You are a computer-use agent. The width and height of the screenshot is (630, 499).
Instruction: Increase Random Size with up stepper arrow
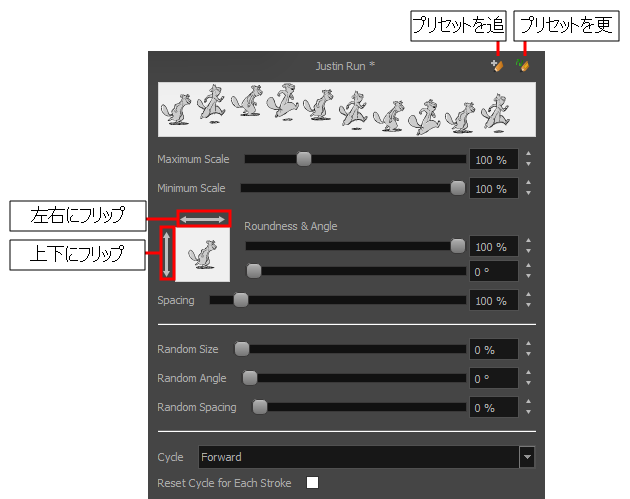(528, 344)
